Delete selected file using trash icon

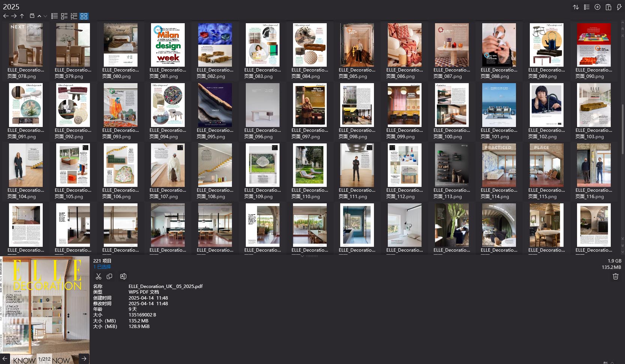[x=615, y=276]
